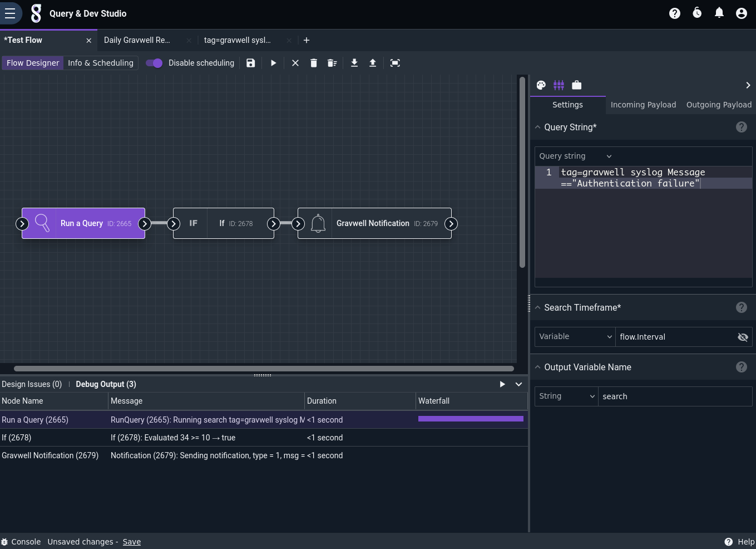Run the flow with toolbar play icon
The width and height of the screenshot is (756, 549).
point(273,63)
